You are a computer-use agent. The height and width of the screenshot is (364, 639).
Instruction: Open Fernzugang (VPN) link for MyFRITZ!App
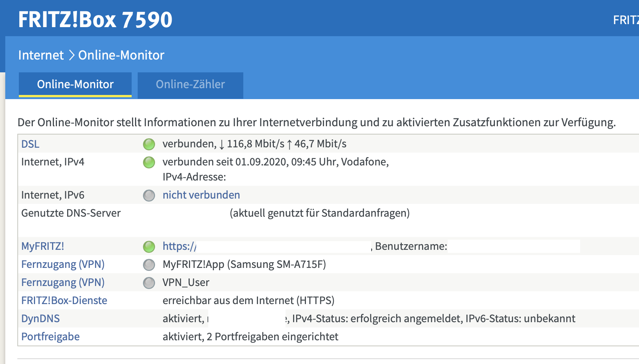[63, 264]
